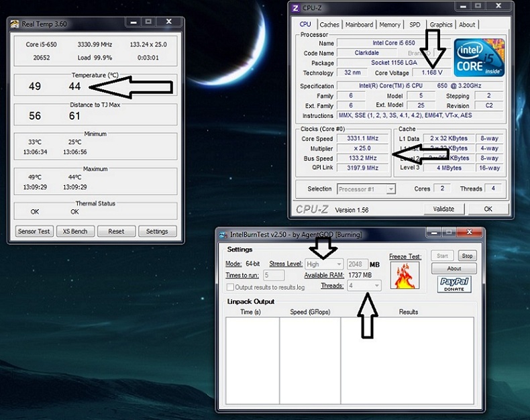Click the Freeze Test flame image
The width and height of the screenshot is (530, 420).
405,275
